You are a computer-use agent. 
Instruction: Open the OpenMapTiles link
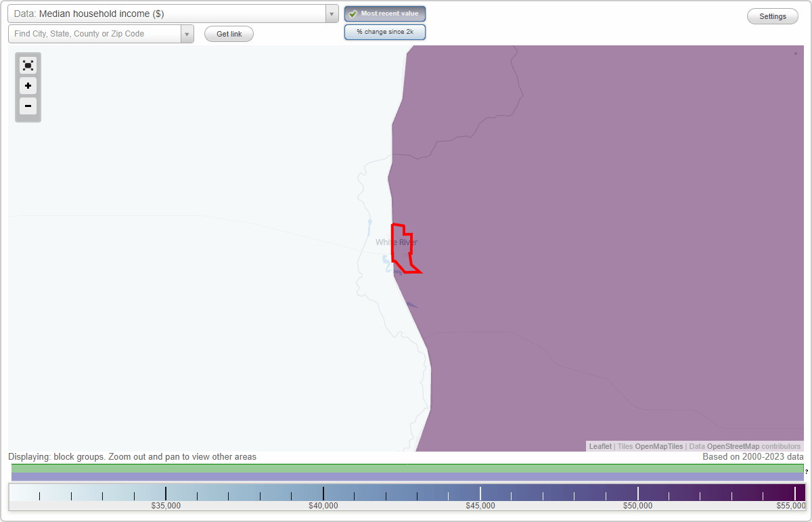(x=658, y=446)
